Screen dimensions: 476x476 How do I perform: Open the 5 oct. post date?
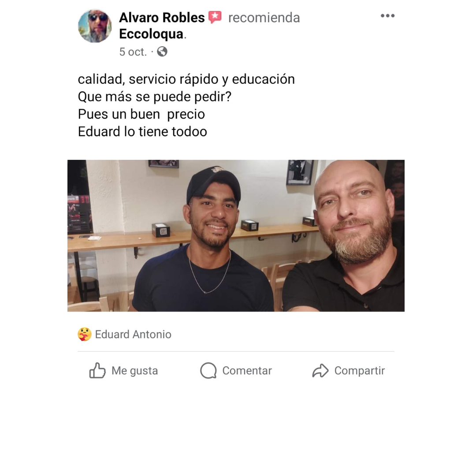pyautogui.click(x=133, y=52)
